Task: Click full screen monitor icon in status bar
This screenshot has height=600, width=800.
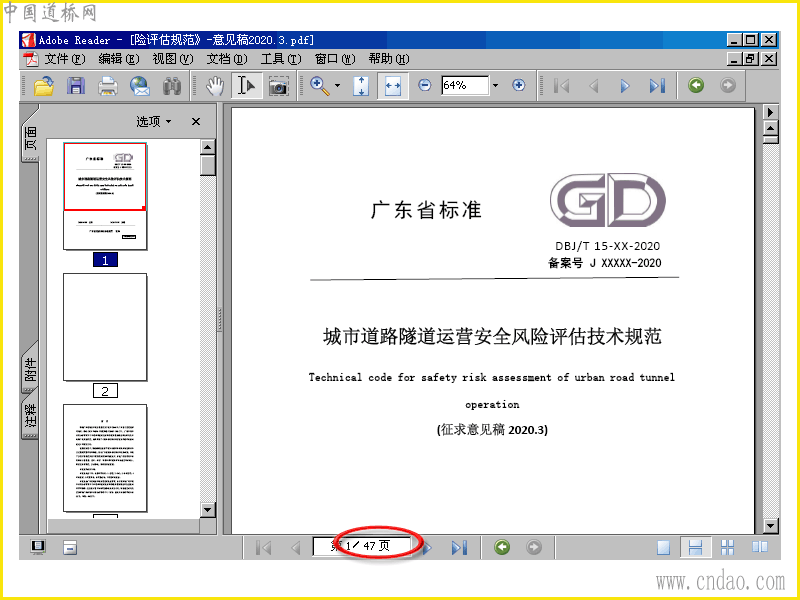Action: pyautogui.click(x=38, y=547)
